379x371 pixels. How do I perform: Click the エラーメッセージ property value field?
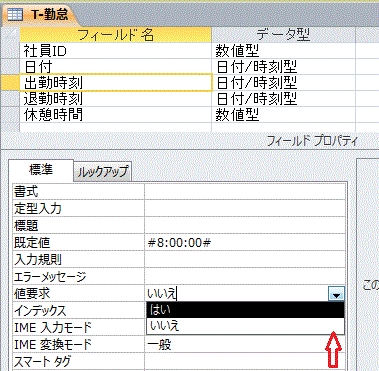point(245,276)
